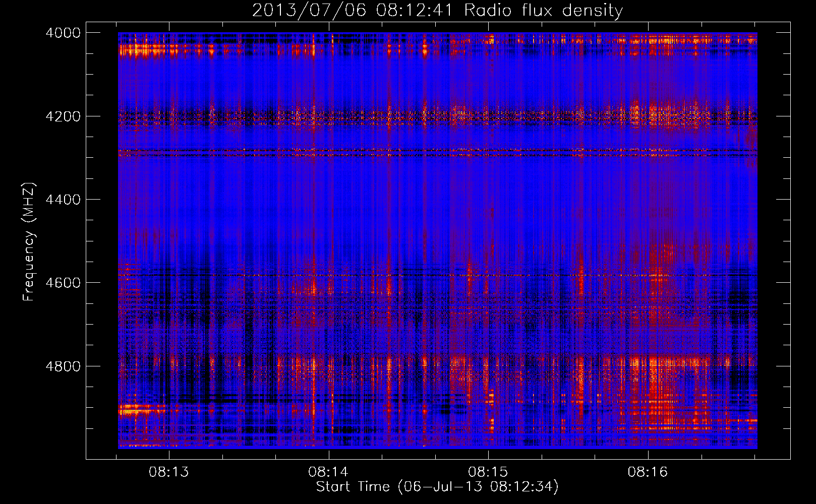This screenshot has height=504, width=816.
Task: Click the plot title 'Radio flux density'
Action: pyautogui.click(x=543, y=10)
